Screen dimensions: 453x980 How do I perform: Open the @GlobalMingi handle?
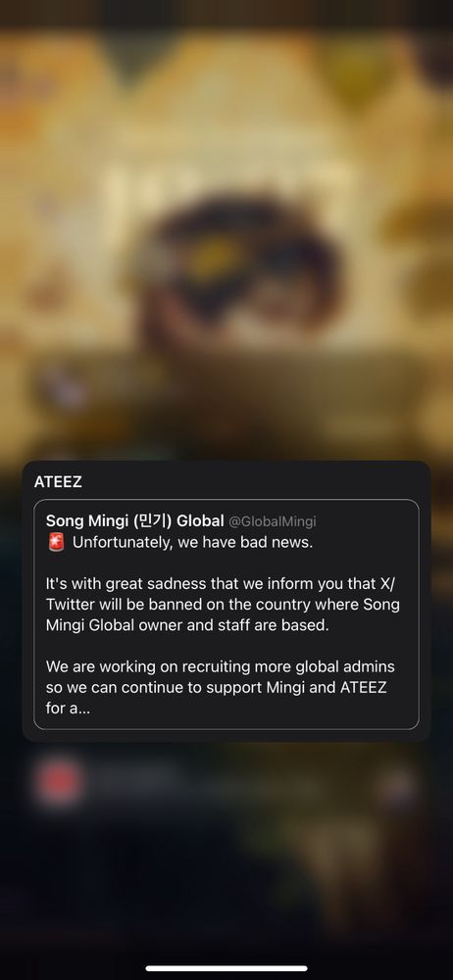coord(273,521)
